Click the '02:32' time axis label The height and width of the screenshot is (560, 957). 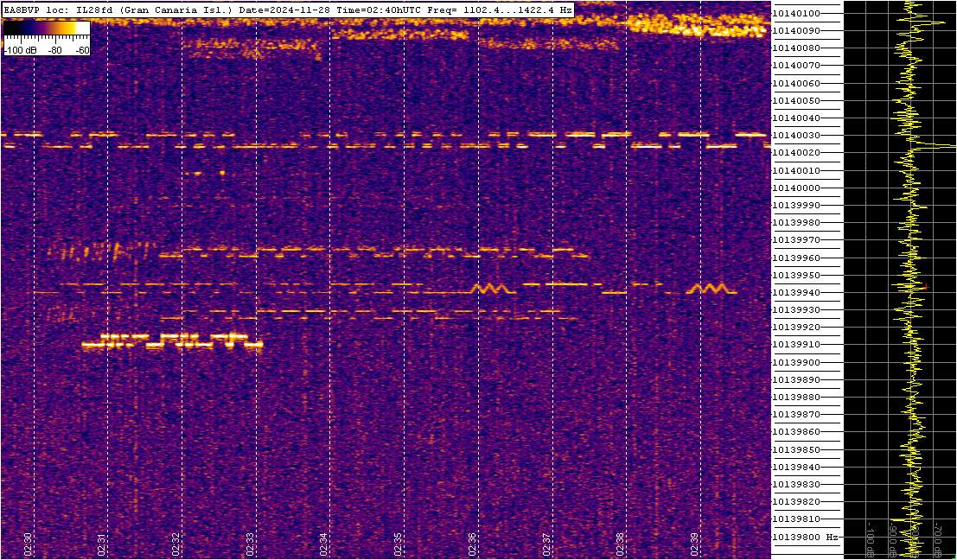tap(175, 543)
